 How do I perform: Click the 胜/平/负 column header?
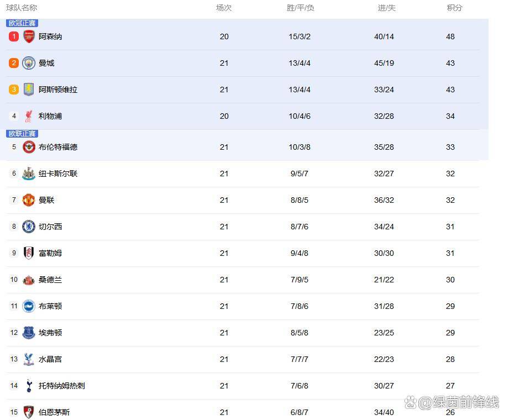[x=301, y=8]
